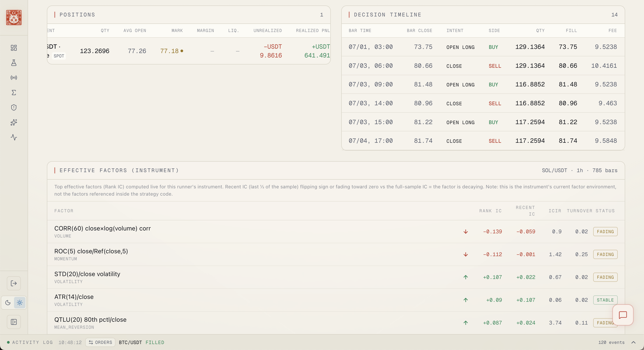Click the FADING badge for STD(20)/close volatility

click(x=605, y=277)
